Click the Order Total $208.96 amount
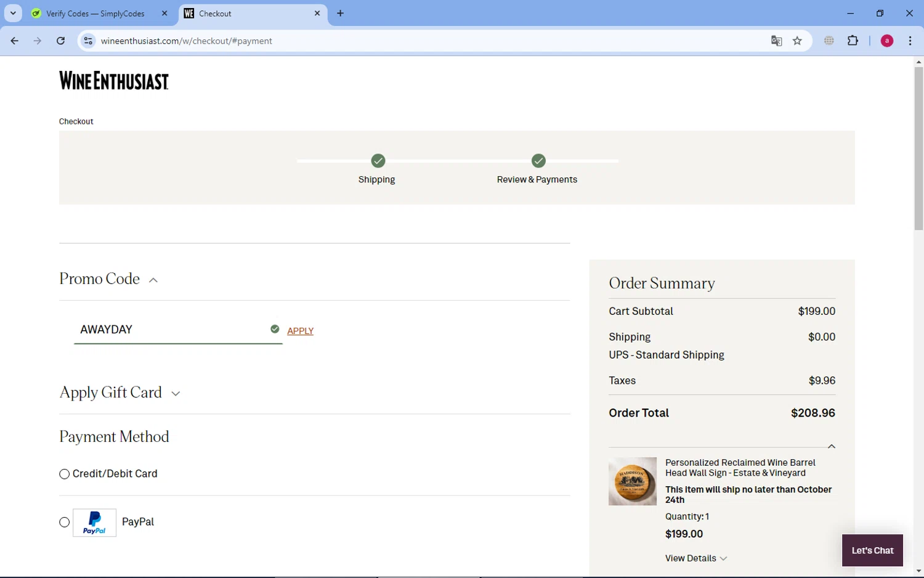924x578 pixels. 813,413
